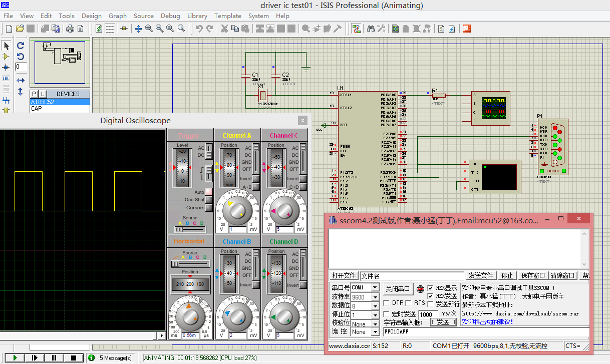Toggle false origin crosshair icon
The width and height of the screenshot is (610, 364).
point(124,29)
